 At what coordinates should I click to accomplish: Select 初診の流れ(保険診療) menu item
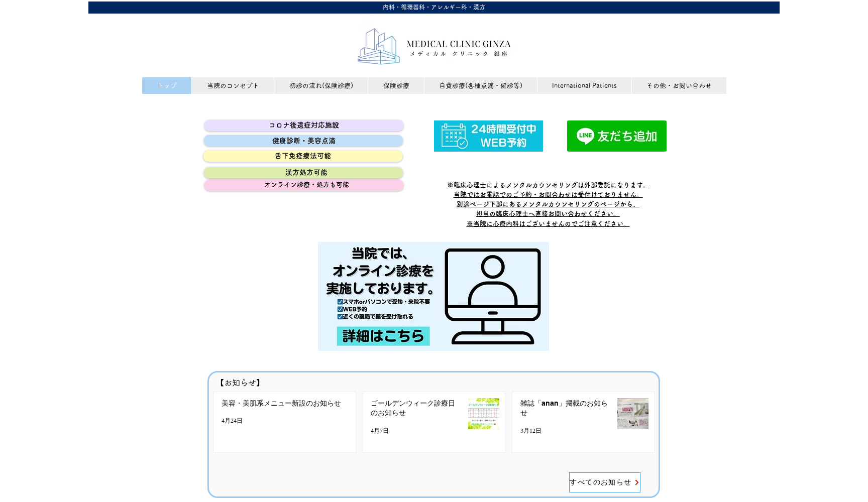[x=321, y=86]
